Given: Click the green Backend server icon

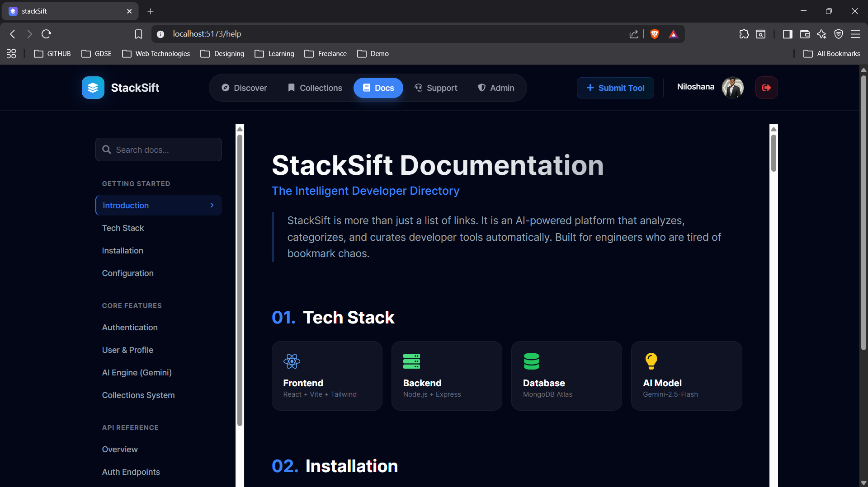Looking at the screenshot, I should [411, 361].
